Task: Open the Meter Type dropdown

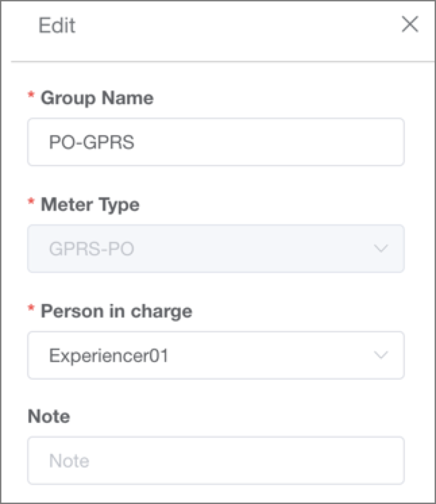Action: click(216, 249)
